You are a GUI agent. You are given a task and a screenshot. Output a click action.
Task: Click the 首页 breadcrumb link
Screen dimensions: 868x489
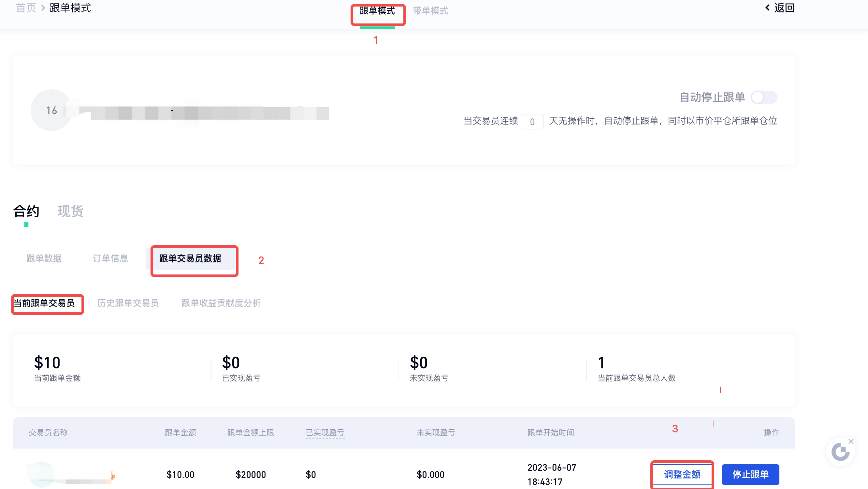(x=26, y=8)
